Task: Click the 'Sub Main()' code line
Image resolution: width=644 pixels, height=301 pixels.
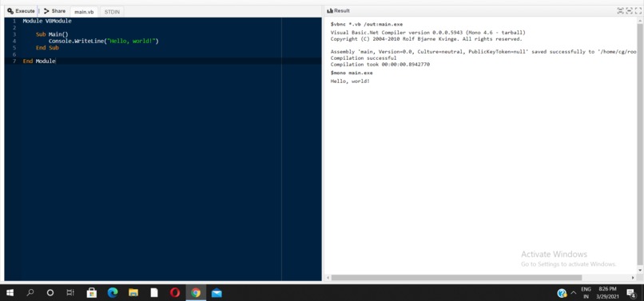Action: click(52, 34)
